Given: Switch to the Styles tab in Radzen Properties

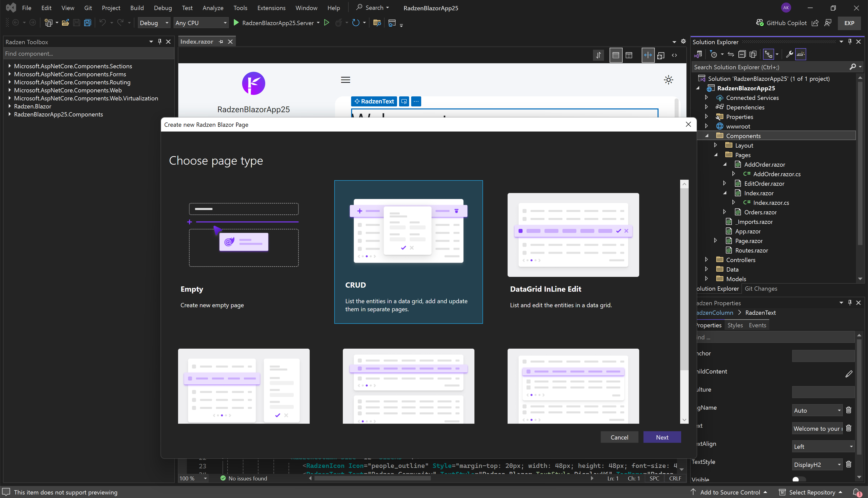Looking at the screenshot, I should pyautogui.click(x=735, y=325).
